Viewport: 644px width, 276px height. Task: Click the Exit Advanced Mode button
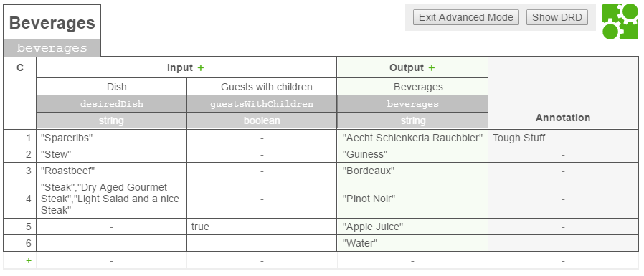tap(465, 17)
